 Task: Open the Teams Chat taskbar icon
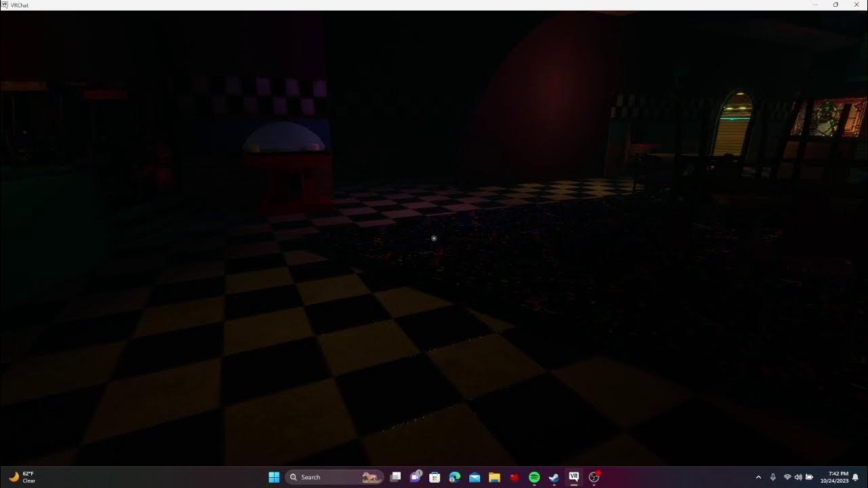(x=416, y=477)
